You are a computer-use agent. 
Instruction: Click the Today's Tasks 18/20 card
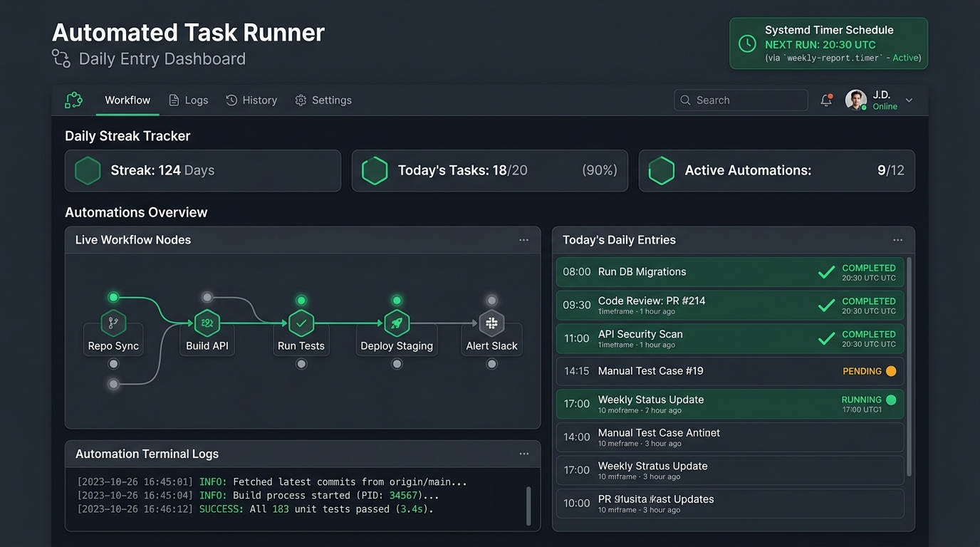pos(490,171)
